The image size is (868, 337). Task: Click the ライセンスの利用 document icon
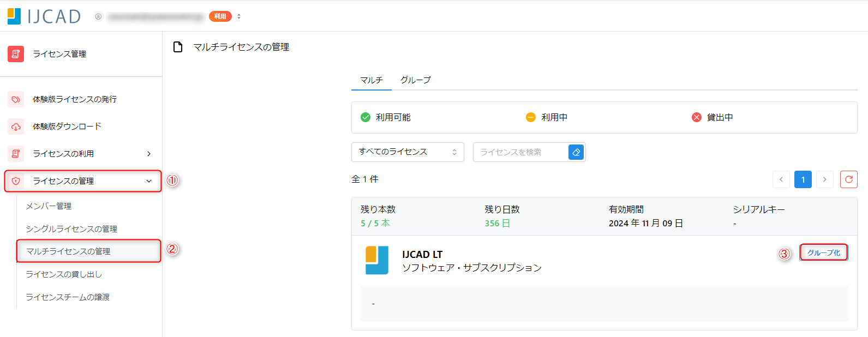tap(16, 154)
